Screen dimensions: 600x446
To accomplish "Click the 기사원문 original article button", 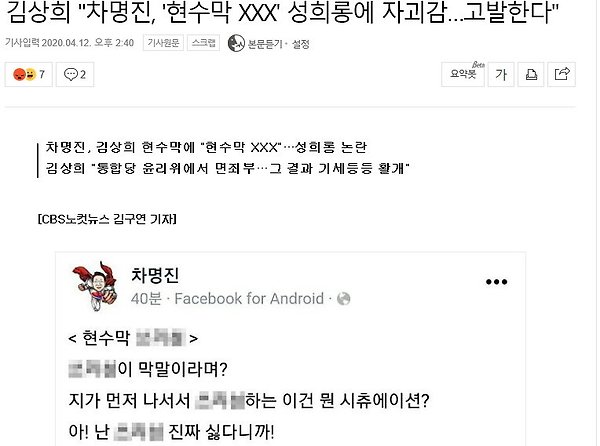I will (163, 43).
